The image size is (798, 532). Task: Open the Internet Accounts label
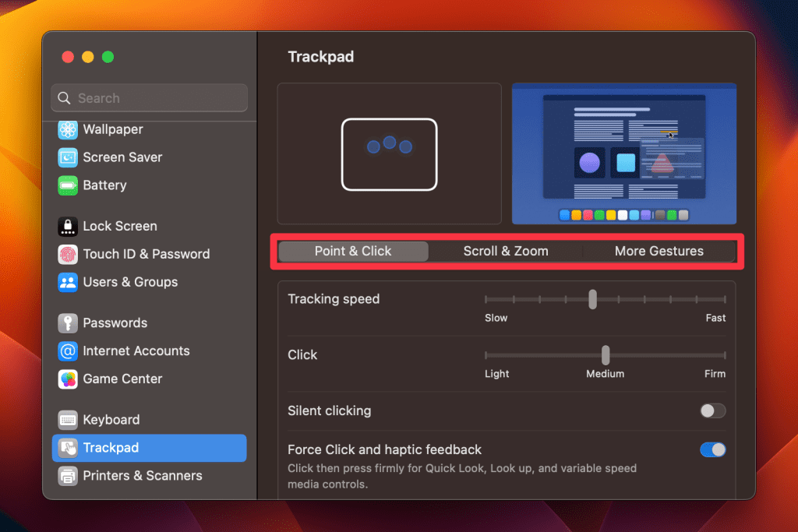coord(136,351)
